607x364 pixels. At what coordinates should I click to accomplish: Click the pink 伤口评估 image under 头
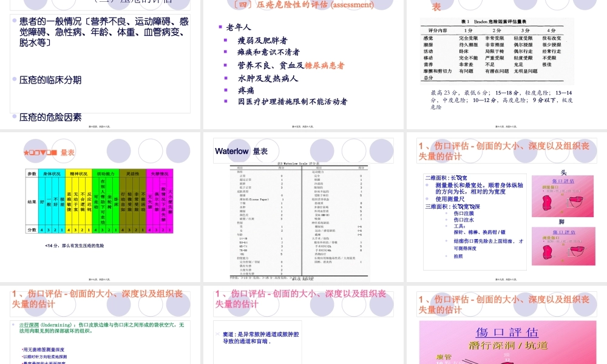(563, 196)
